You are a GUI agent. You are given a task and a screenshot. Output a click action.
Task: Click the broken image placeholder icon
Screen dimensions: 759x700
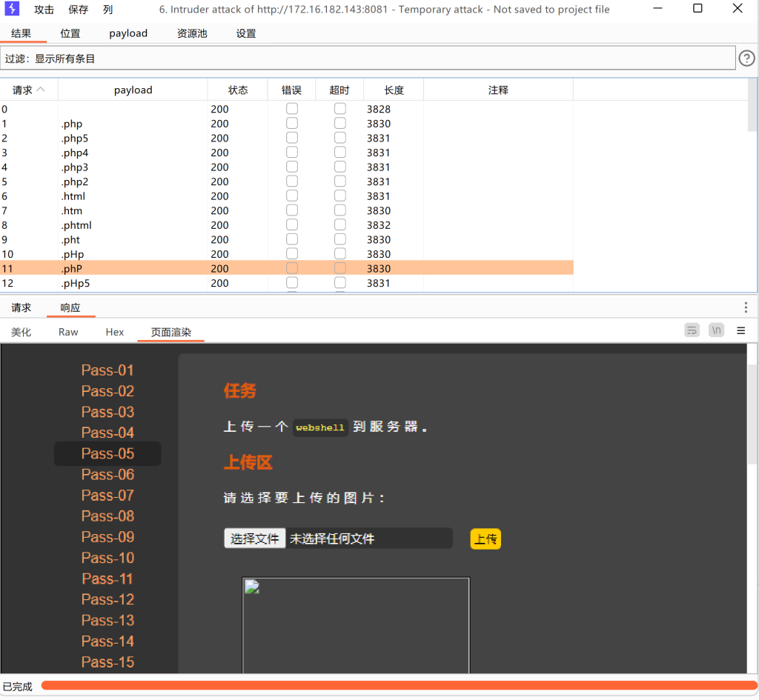coord(252,587)
